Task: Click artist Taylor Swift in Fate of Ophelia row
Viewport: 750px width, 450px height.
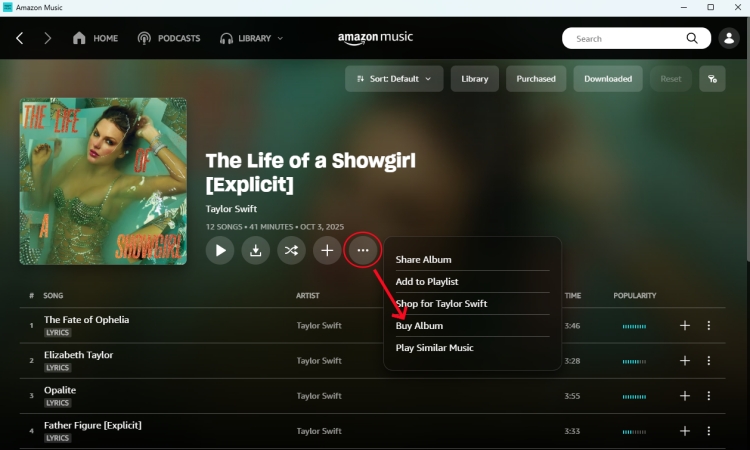Action: click(x=319, y=326)
